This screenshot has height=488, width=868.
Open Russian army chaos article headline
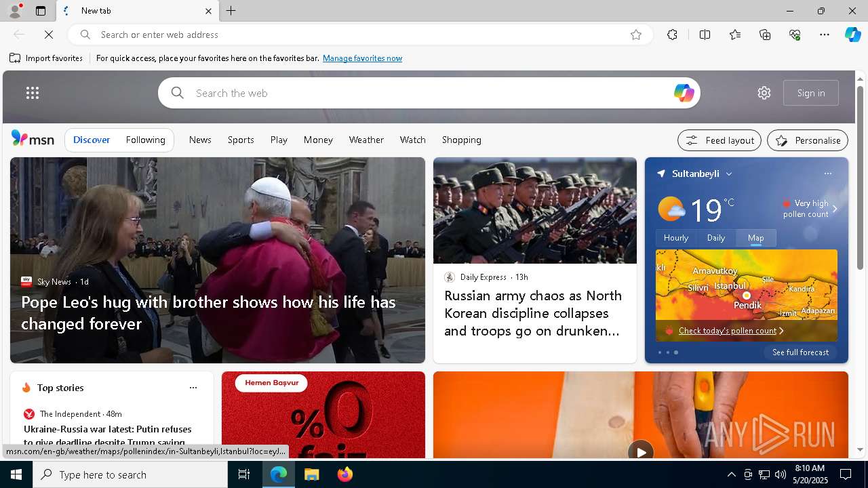533,313
